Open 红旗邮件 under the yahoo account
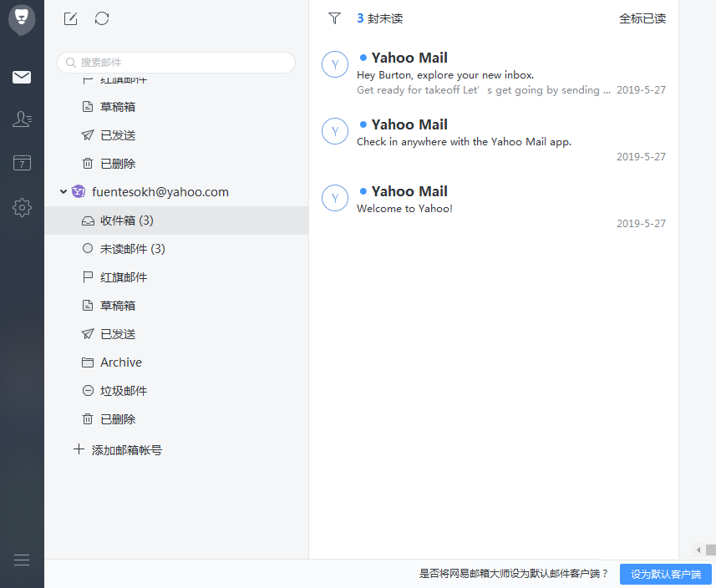Viewport: 716px width, 588px height. coord(177,277)
